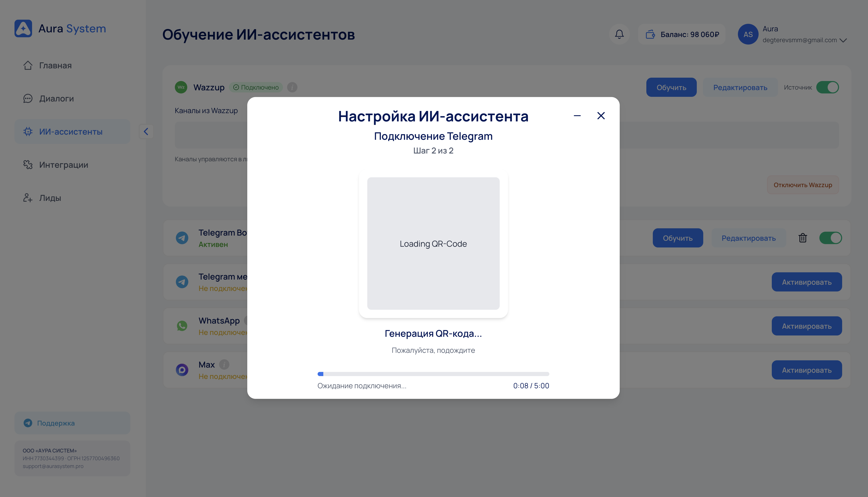Open the Wazzup channels field
868x497 pixels.
click(x=212, y=135)
